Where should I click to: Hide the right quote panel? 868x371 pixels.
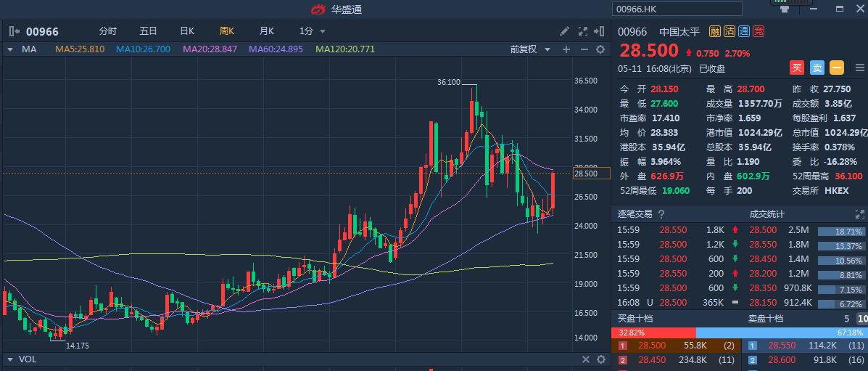(599, 31)
